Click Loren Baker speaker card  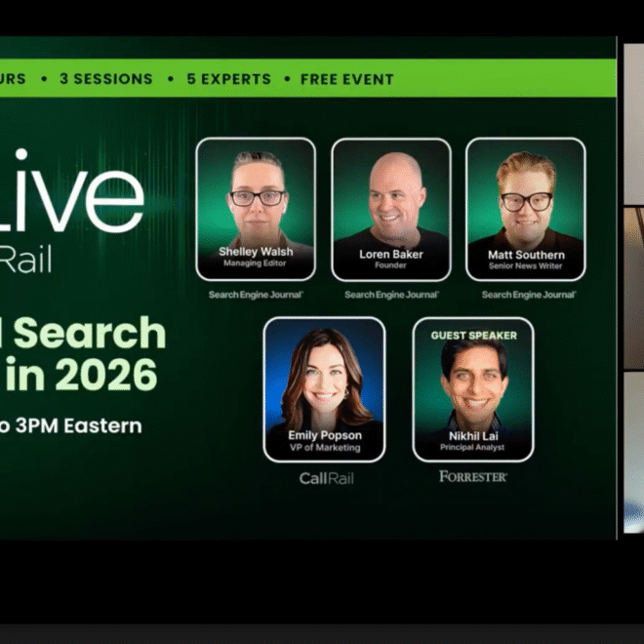(391, 210)
